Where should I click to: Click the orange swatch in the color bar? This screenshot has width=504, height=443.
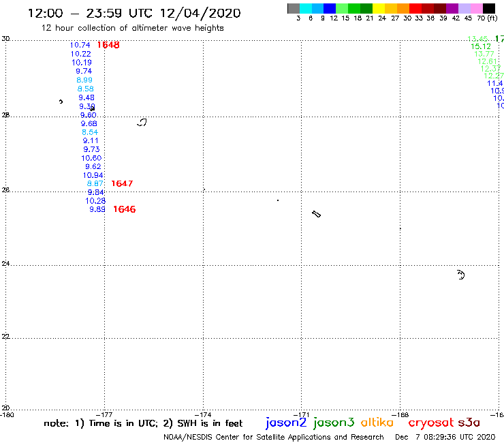point(403,8)
